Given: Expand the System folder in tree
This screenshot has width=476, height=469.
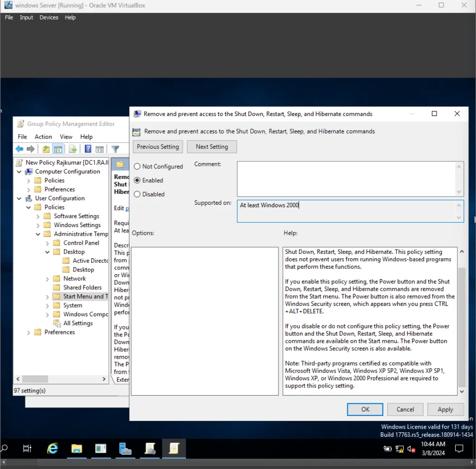Looking at the screenshot, I should 48,305.
